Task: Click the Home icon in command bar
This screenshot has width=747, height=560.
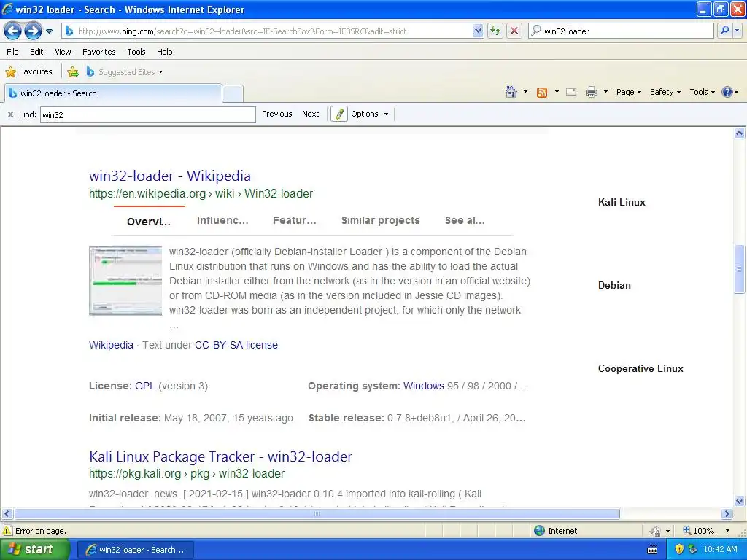Action: click(511, 92)
